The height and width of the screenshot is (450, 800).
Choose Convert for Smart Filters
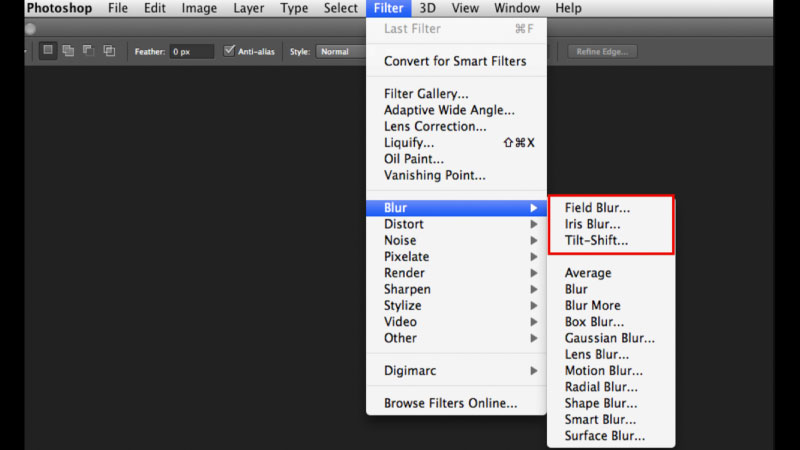click(456, 61)
